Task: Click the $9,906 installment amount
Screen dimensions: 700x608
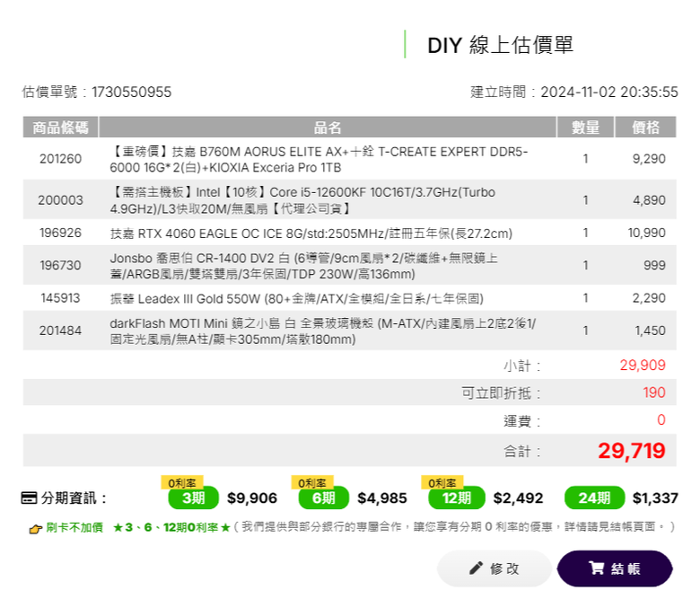Action: (252, 498)
